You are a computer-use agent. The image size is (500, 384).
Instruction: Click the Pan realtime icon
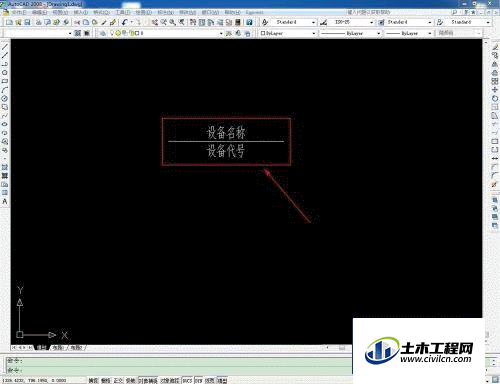tap(154, 22)
